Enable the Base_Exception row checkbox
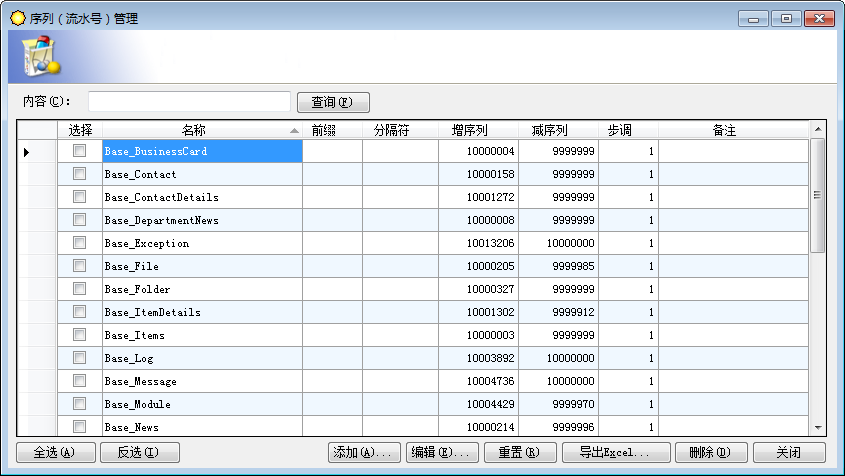The width and height of the screenshot is (845, 476). [79, 243]
